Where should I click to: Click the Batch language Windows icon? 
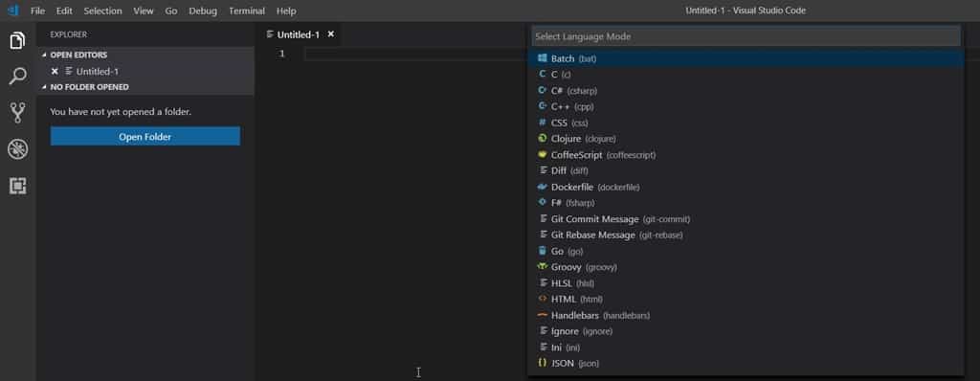pyautogui.click(x=542, y=58)
